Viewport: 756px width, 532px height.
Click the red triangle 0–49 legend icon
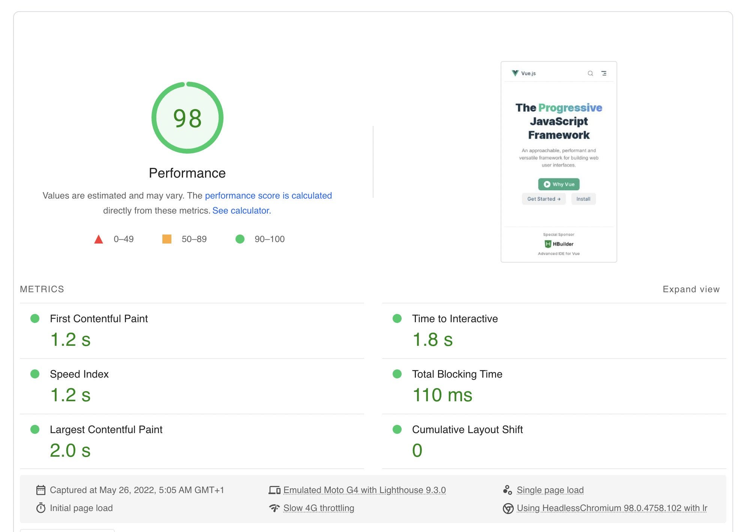click(x=99, y=239)
